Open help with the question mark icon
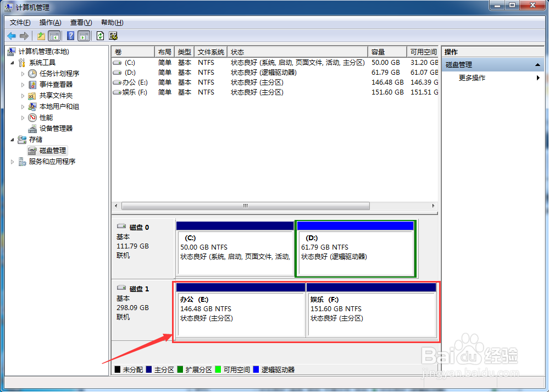Image resolution: width=549 pixels, height=392 pixels. pos(70,35)
